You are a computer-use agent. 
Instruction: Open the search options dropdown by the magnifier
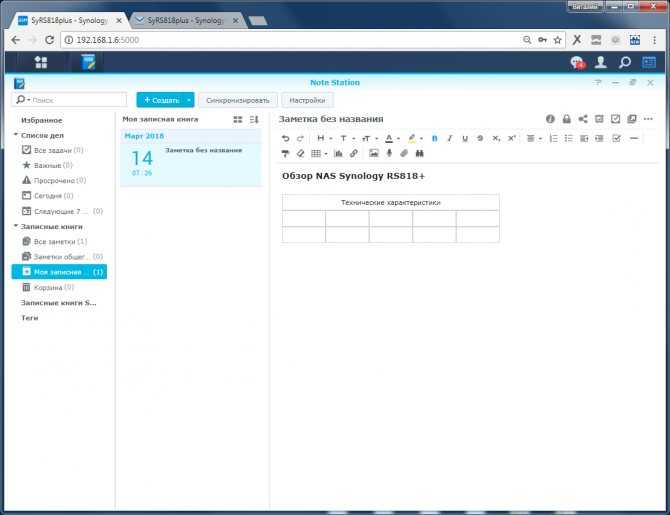[21, 100]
